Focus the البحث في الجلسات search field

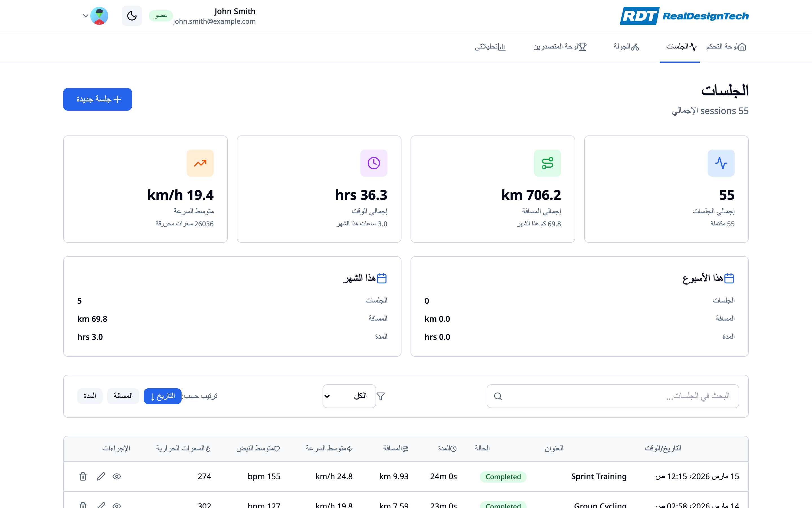click(613, 396)
